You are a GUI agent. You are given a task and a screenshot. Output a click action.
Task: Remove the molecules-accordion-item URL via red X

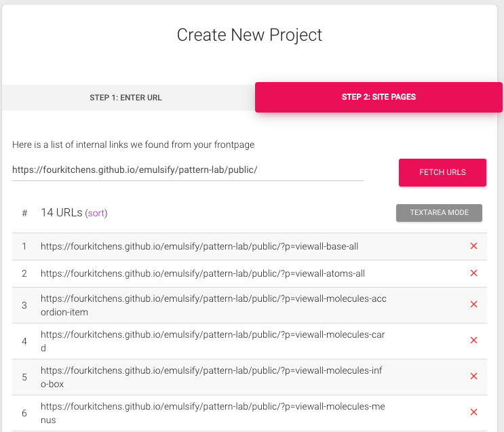pos(473,304)
